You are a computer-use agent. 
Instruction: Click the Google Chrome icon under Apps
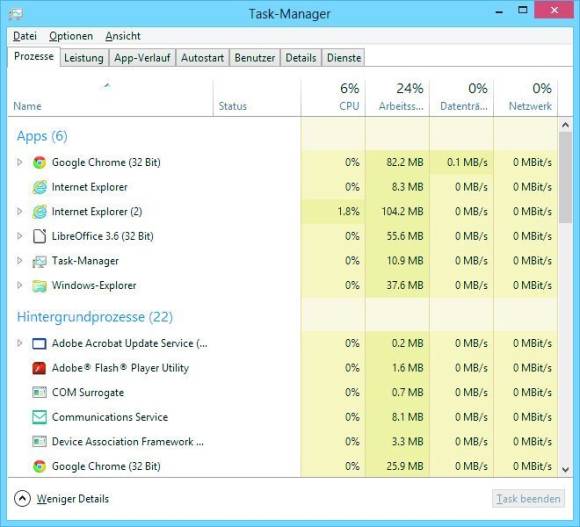coord(39,162)
